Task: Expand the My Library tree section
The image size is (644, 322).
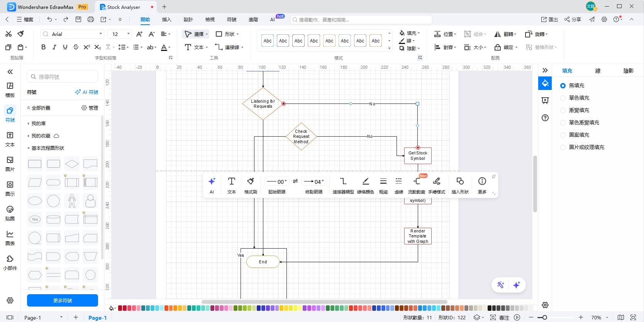Action: [38, 124]
